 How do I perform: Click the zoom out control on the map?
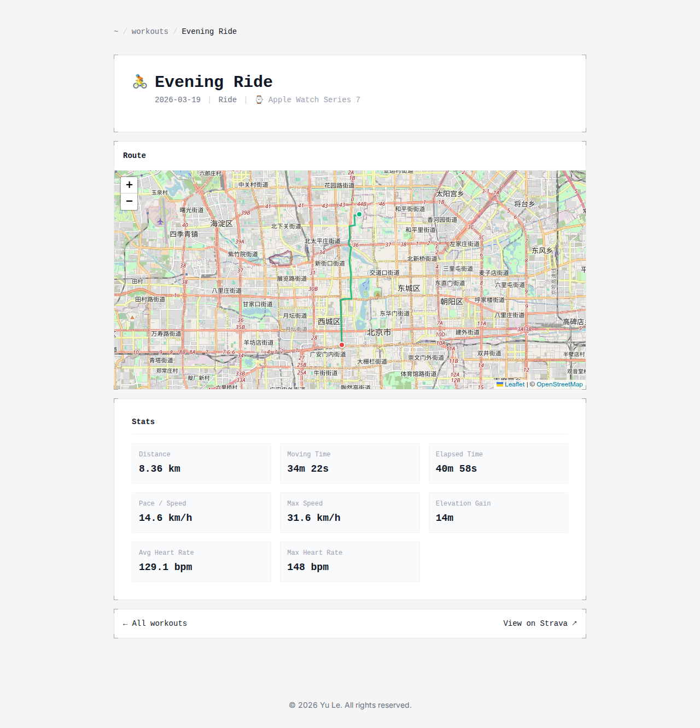coord(129,202)
